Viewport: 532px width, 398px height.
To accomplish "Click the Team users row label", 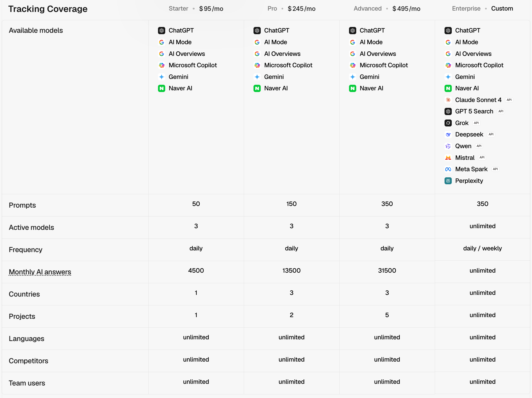I will (x=27, y=383).
